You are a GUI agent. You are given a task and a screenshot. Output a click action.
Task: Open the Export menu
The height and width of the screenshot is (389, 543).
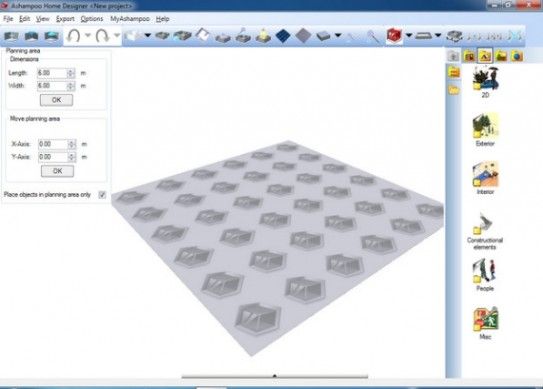65,19
